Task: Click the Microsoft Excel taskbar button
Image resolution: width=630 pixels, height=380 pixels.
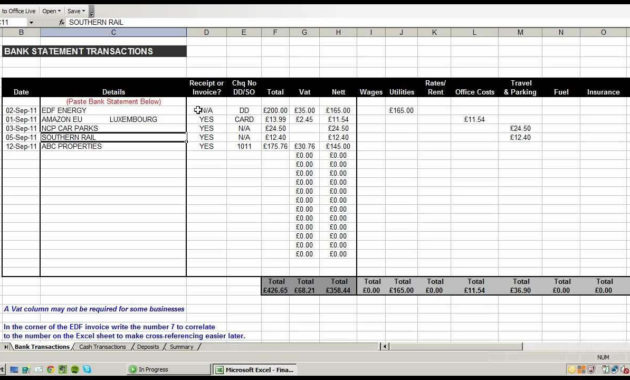Action: click(255, 369)
